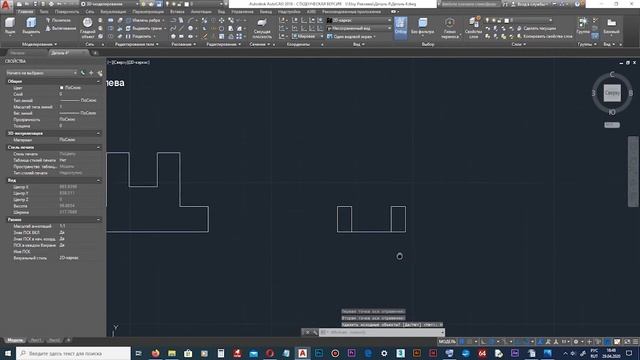
Task: Expand the Layers (Слои) panel title
Action: pos(519,44)
